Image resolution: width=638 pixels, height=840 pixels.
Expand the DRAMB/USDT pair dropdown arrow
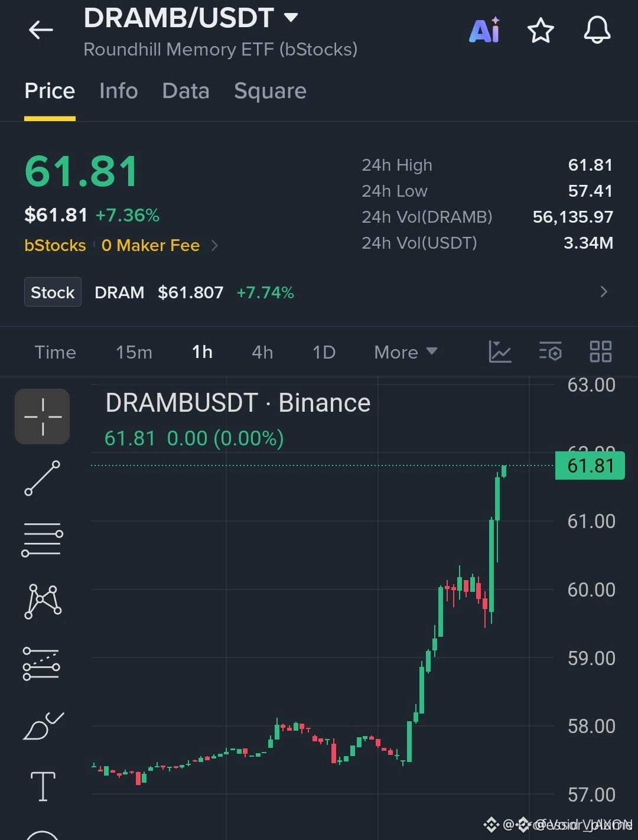tap(291, 18)
